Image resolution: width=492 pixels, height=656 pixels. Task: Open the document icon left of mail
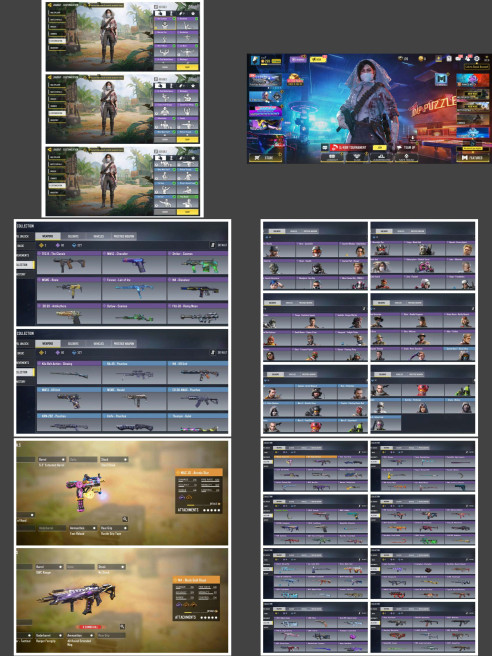click(x=449, y=59)
